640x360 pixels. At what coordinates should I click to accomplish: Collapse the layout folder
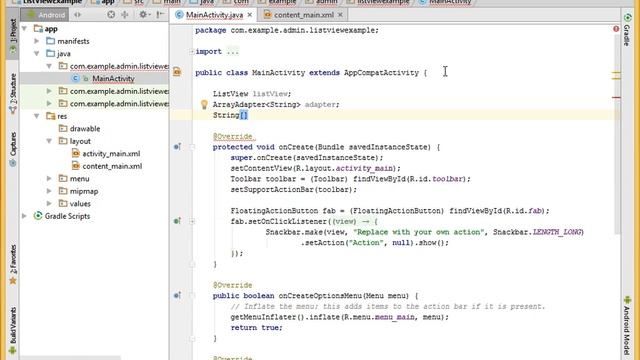[x=49, y=141]
